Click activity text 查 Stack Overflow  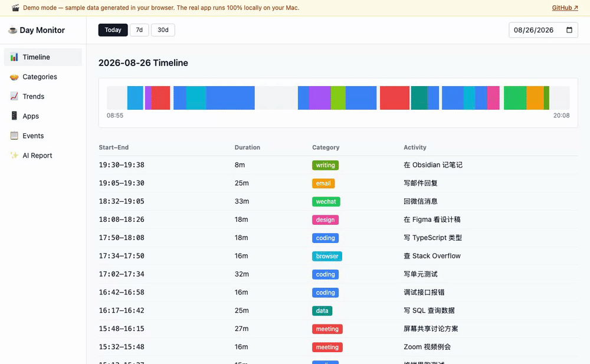pyautogui.click(x=432, y=256)
